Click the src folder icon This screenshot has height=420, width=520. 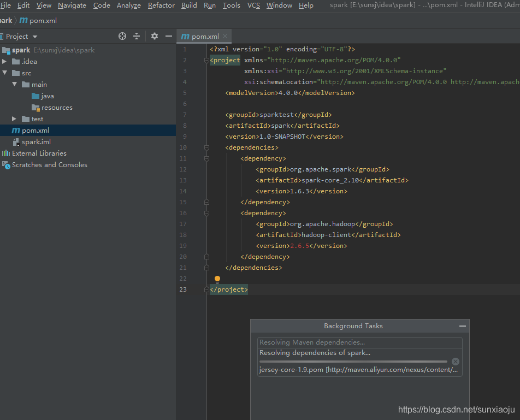coord(16,73)
